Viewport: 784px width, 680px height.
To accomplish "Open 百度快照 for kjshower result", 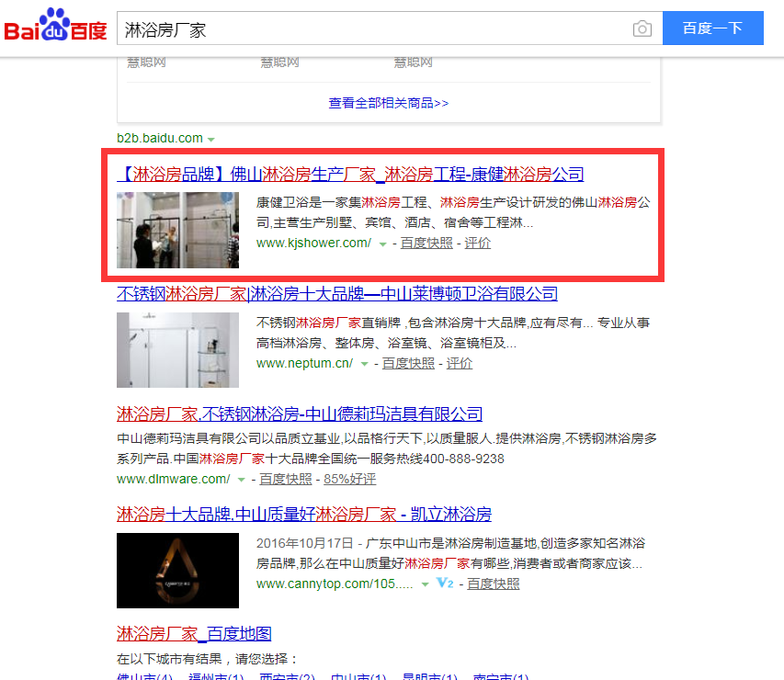I will (x=426, y=243).
